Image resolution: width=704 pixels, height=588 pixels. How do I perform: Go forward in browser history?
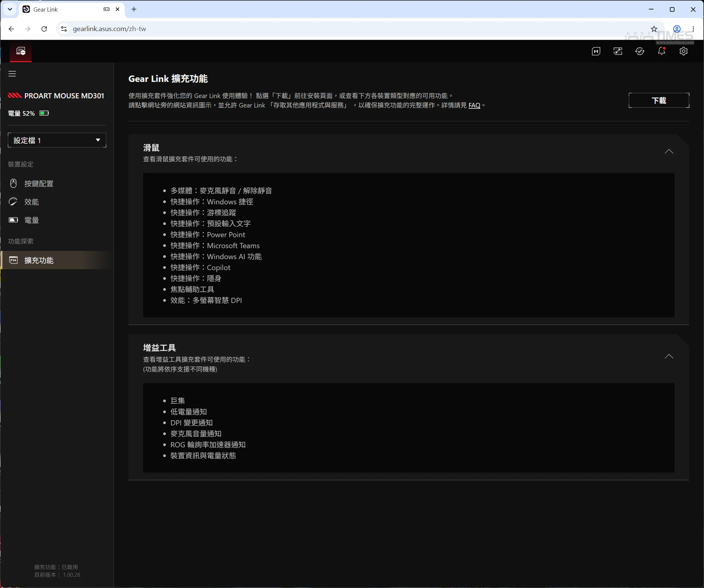point(28,29)
